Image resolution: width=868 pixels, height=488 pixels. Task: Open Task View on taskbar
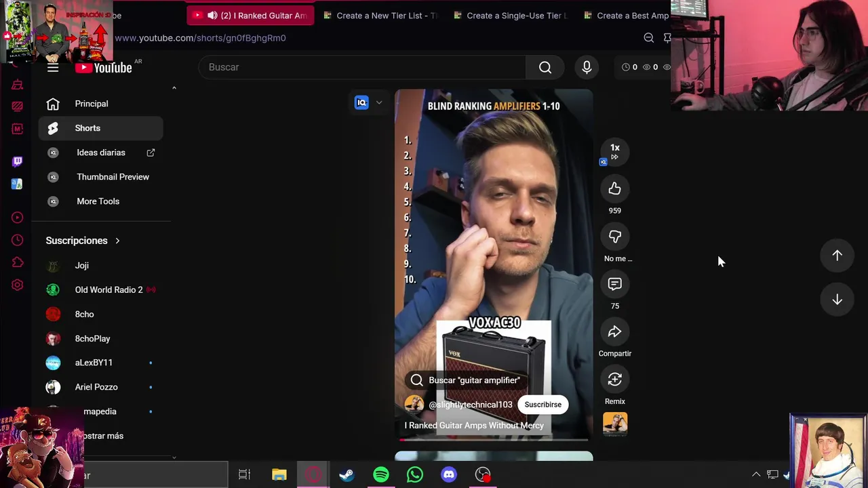245,475
